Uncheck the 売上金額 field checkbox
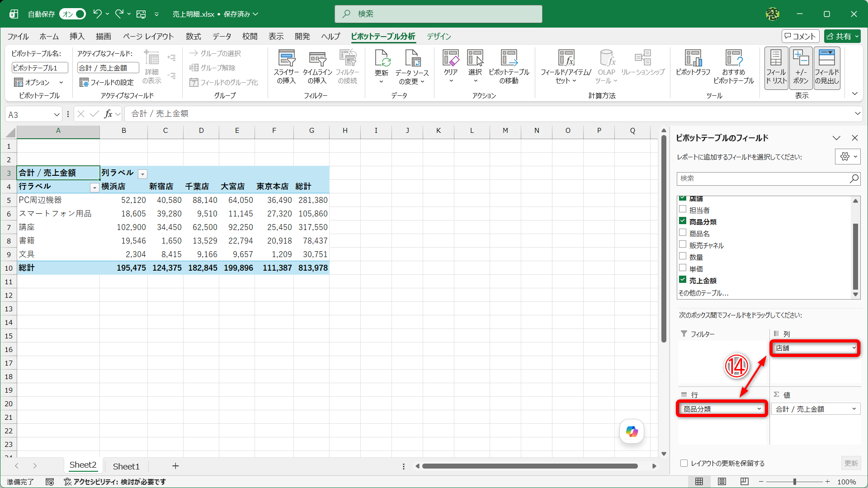 tap(683, 280)
